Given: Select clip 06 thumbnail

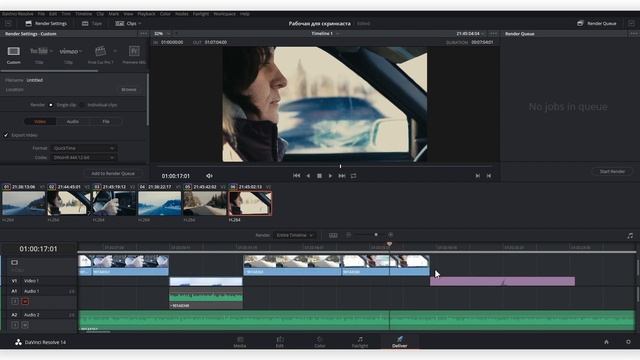Looking at the screenshot, I should (250, 203).
